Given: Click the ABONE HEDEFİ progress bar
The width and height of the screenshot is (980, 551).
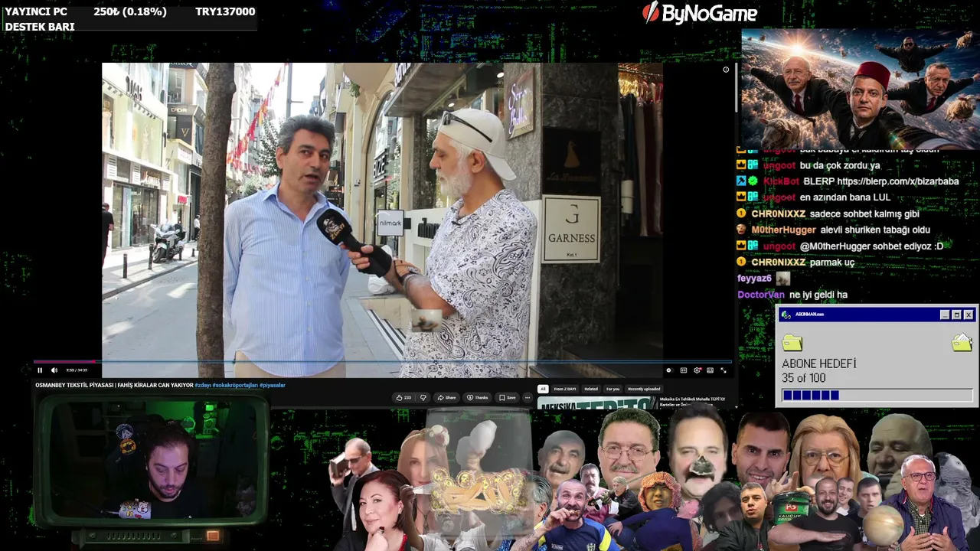Looking at the screenshot, I should coord(877,396).
